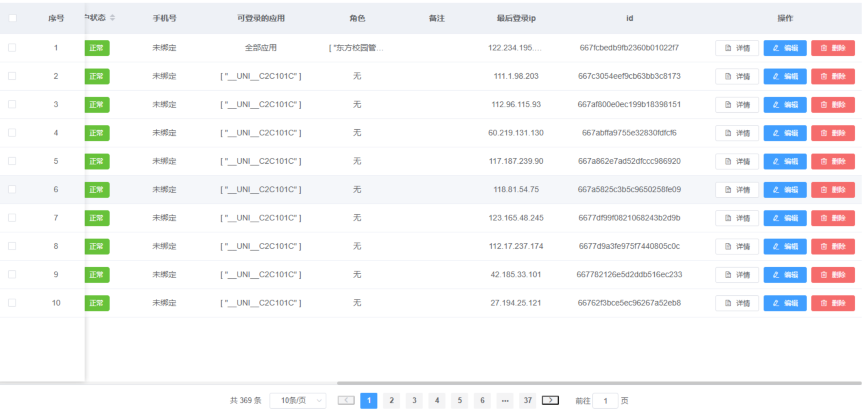Focus the 前往 page number input
Screen dimensions: 868x414
pyautogui.click(x=605, y=400)
